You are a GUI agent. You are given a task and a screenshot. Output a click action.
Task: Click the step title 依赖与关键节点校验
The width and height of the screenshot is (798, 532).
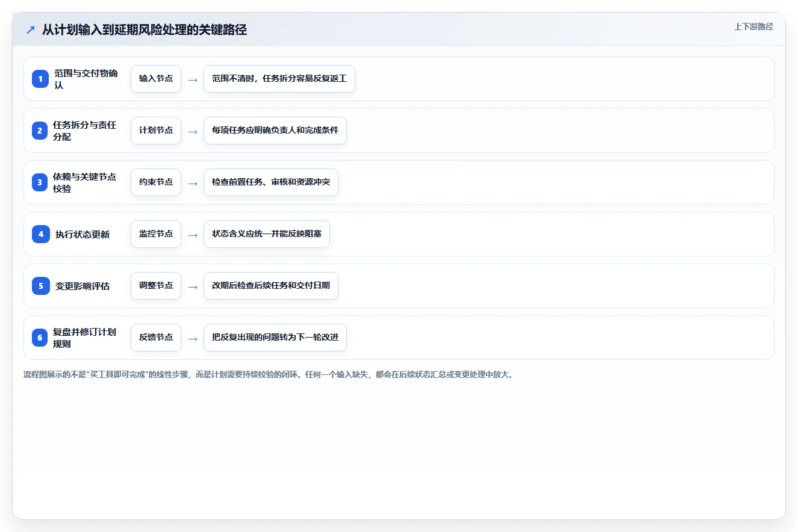pos(85,182)
